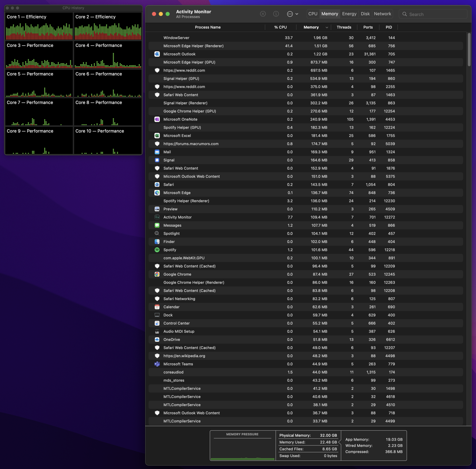Open the more options ellipsis dropdown

click(290, 14)
